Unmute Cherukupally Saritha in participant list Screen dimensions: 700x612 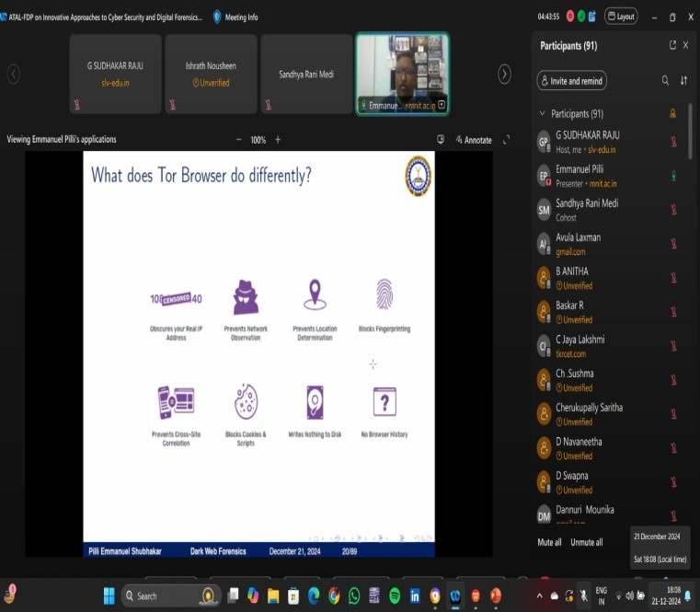tap(673, 414)
